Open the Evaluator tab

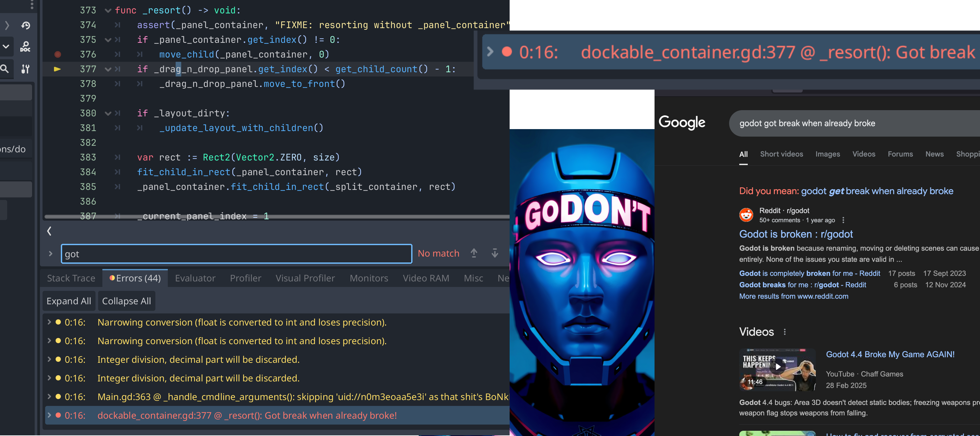click(195, 278)
